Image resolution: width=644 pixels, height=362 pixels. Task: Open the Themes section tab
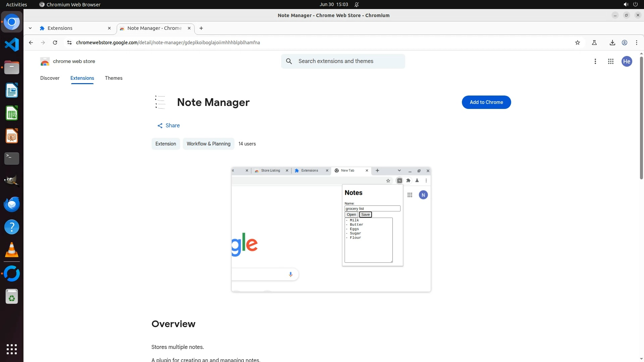(x=113, y=78)
